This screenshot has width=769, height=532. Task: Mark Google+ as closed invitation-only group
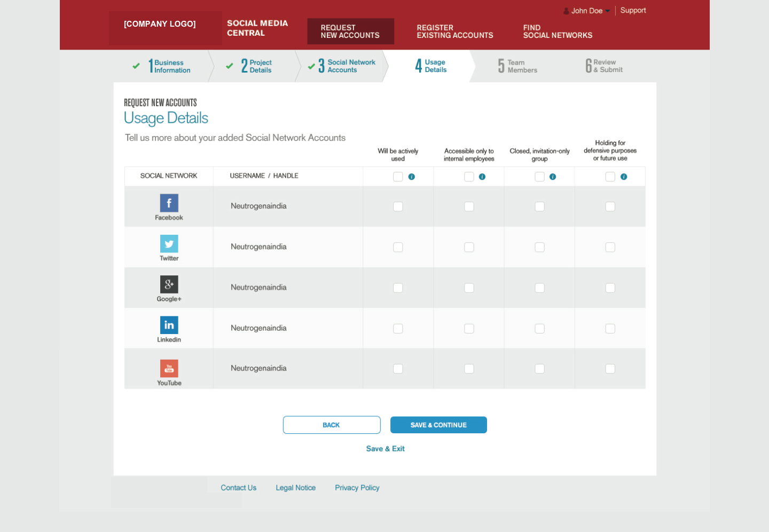pos(539,288)
